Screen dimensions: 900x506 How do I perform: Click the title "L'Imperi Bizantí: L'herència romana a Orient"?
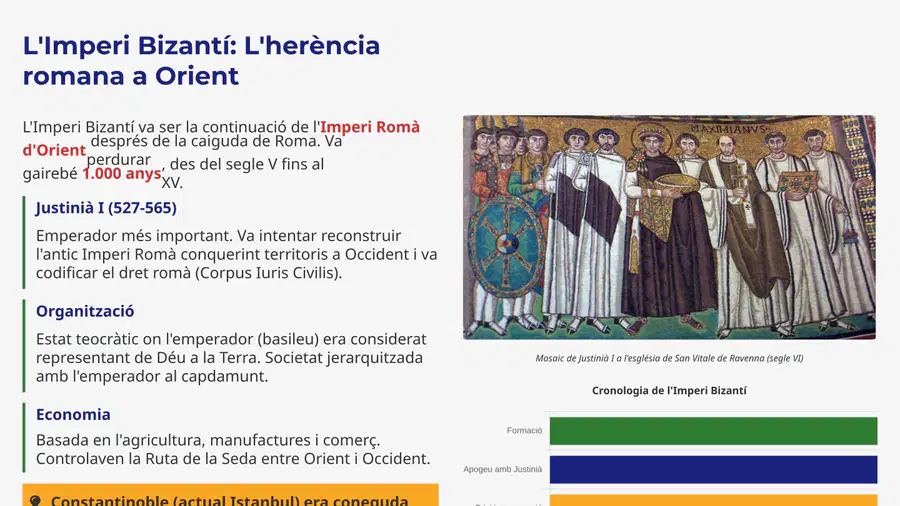201,60
